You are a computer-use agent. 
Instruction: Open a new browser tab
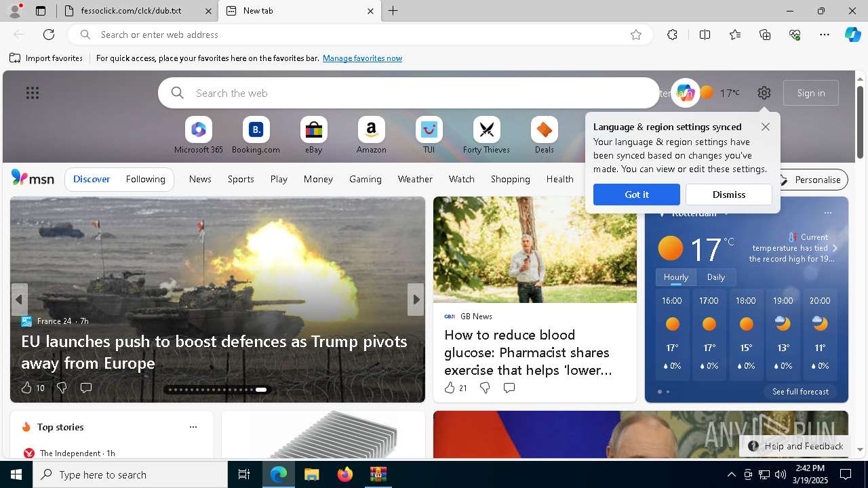[393, 11]
